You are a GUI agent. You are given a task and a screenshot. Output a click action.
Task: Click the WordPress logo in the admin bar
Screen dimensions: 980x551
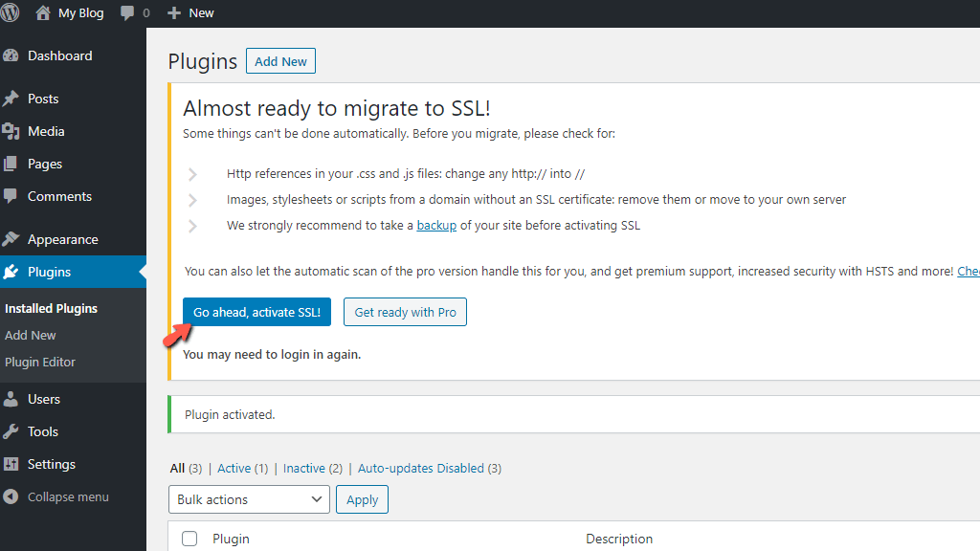coord(12,12)
